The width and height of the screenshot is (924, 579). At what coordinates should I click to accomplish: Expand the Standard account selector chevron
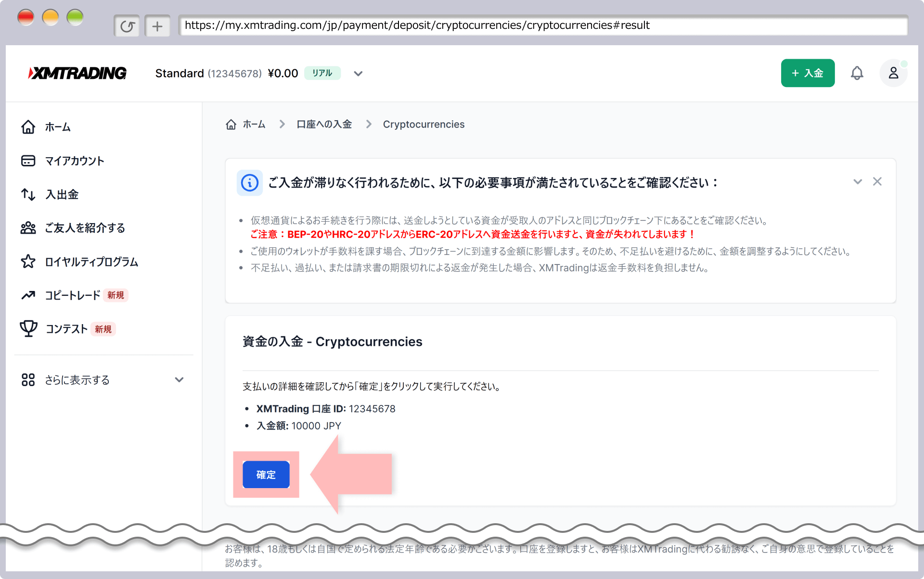358,74
